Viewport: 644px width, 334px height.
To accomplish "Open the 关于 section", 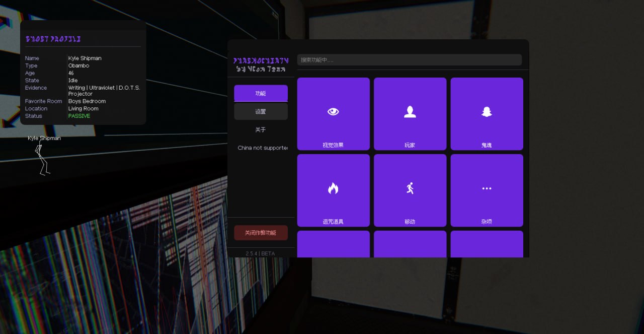I will point(261,129).
